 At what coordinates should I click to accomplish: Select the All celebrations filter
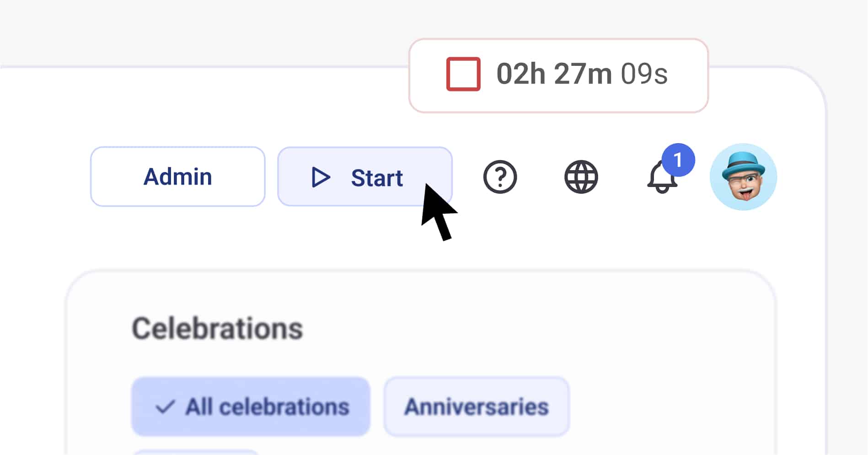(x=251, y=407)
